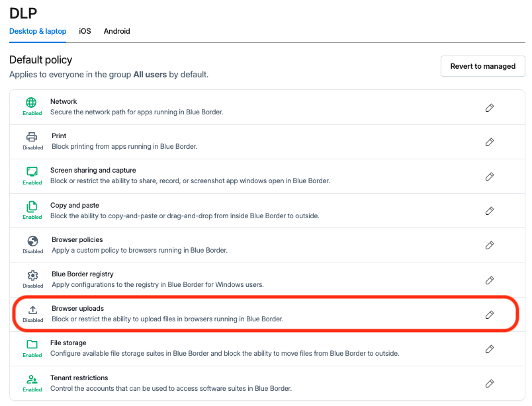Click the Copy and paste title
Image resolution: width=532 pixels, height=406 pixels.
75,205
